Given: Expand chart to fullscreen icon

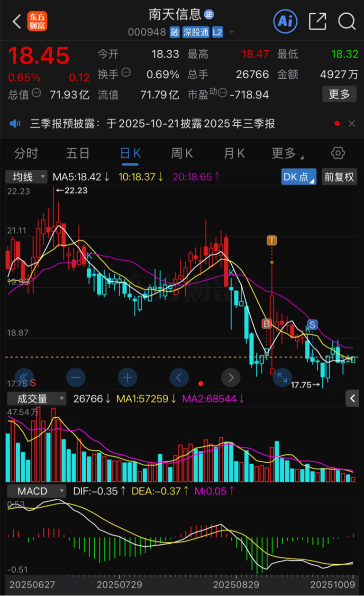Looking at the screenshot, I should pos(282,377).
